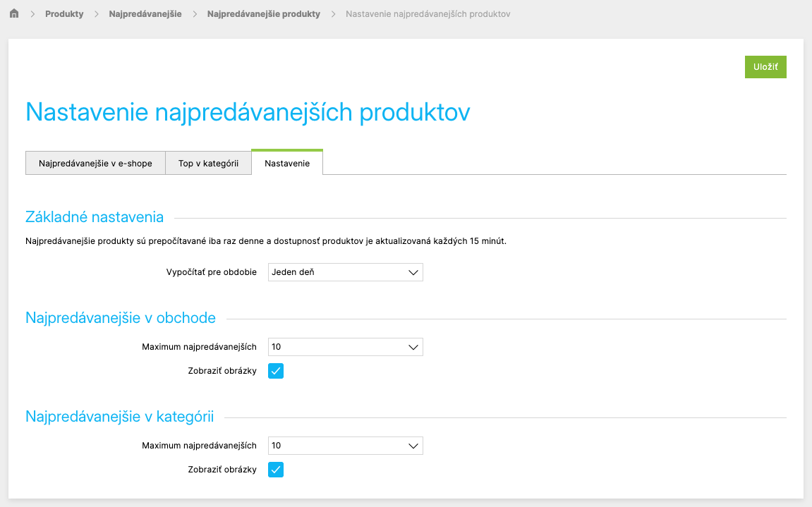Click the page title Nastavenie najpredávanejších produktov
Screen dimensions: 812x507
tap(248, 112)
